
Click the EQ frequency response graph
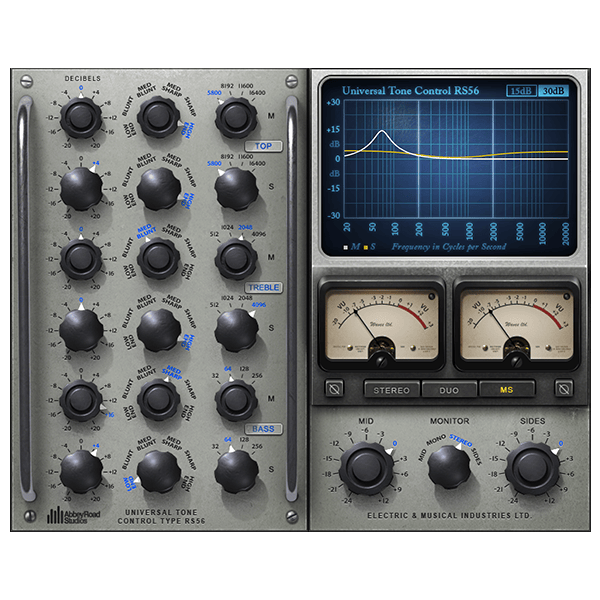(x=456, y=159)
